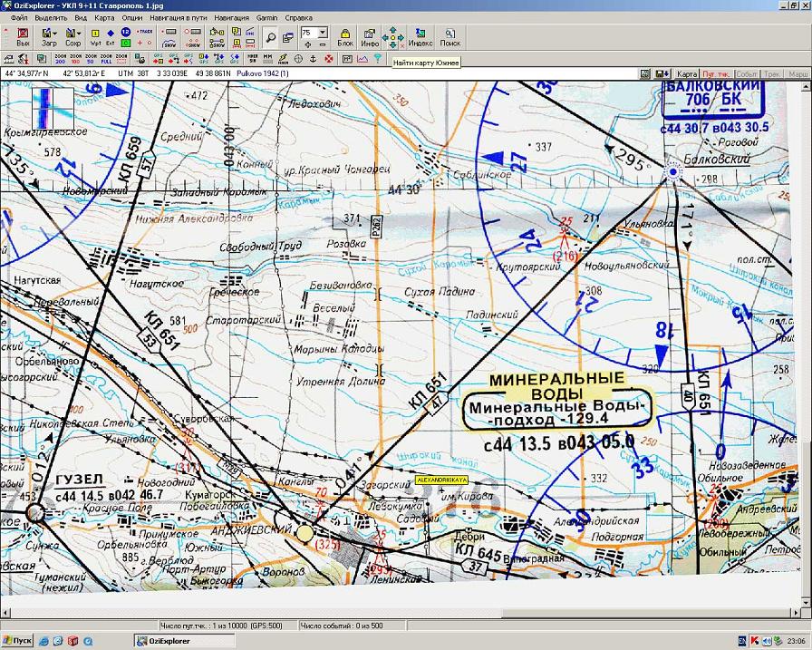Open the Инфо info button
This screenshot has height=650, width=812.
pyautogui.click(x=370, y=37)
